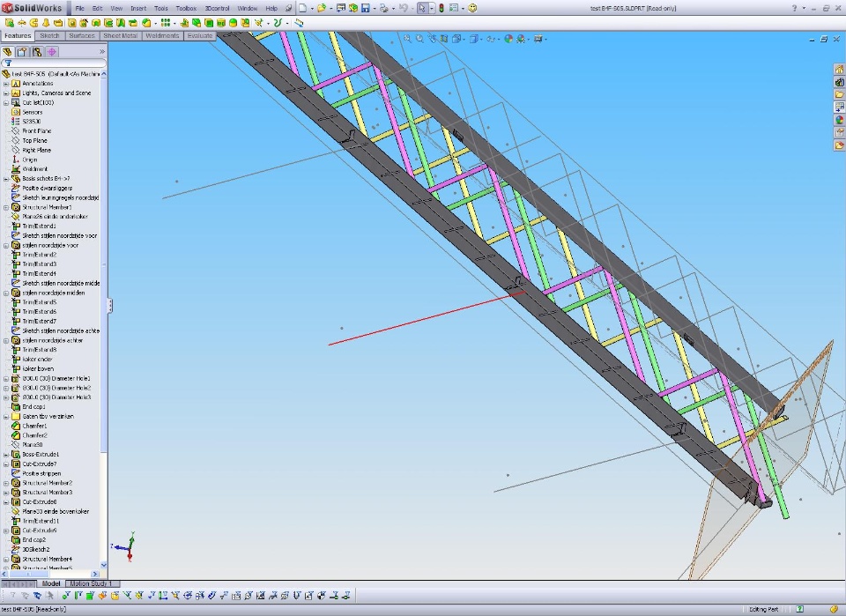The image size is (846, 616).
Task: Select Front Plane in the feature tree
Action: coord(36,131)
